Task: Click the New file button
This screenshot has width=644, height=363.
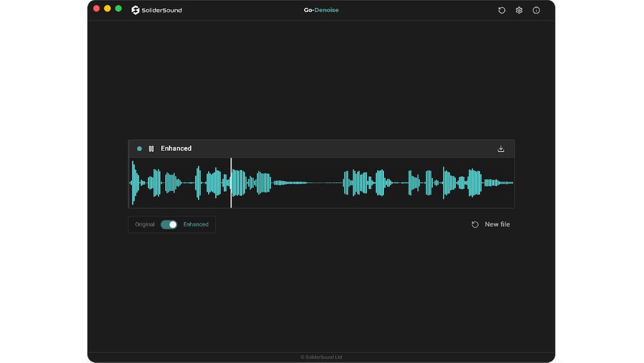Action: (491, 224)
